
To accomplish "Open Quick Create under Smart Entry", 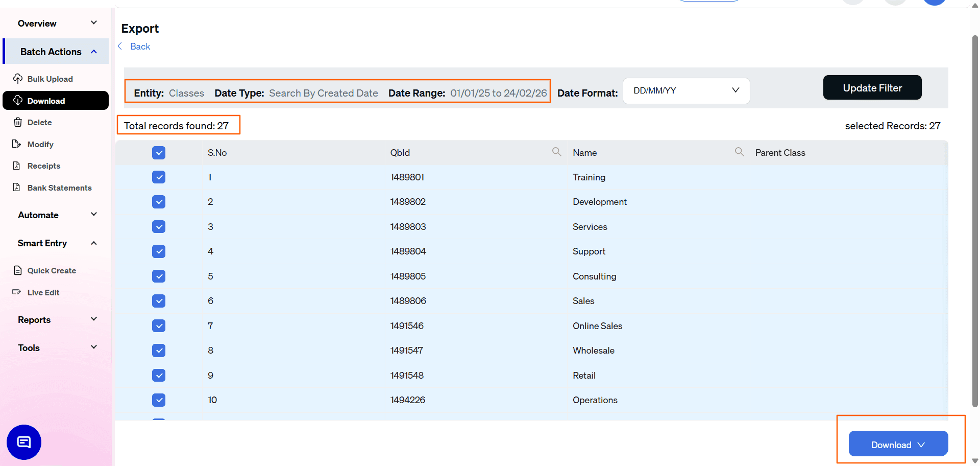I will 51,270.
